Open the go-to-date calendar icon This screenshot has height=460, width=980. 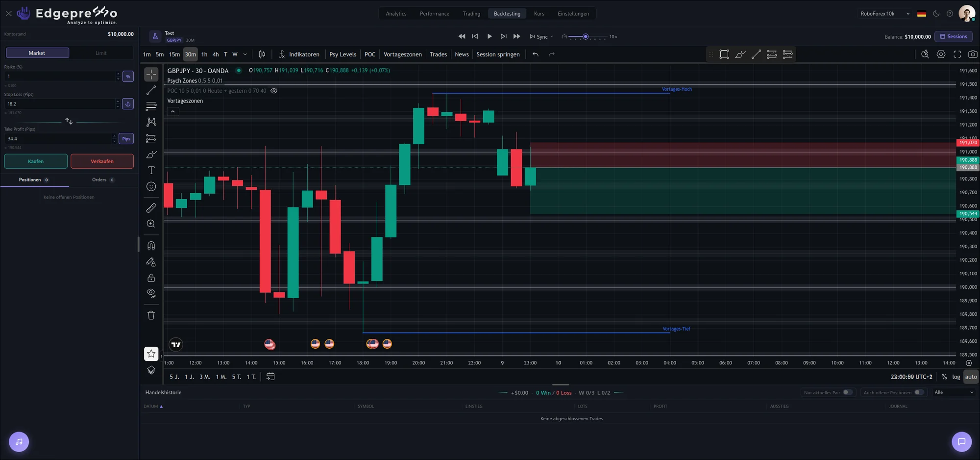pos(270,377)
